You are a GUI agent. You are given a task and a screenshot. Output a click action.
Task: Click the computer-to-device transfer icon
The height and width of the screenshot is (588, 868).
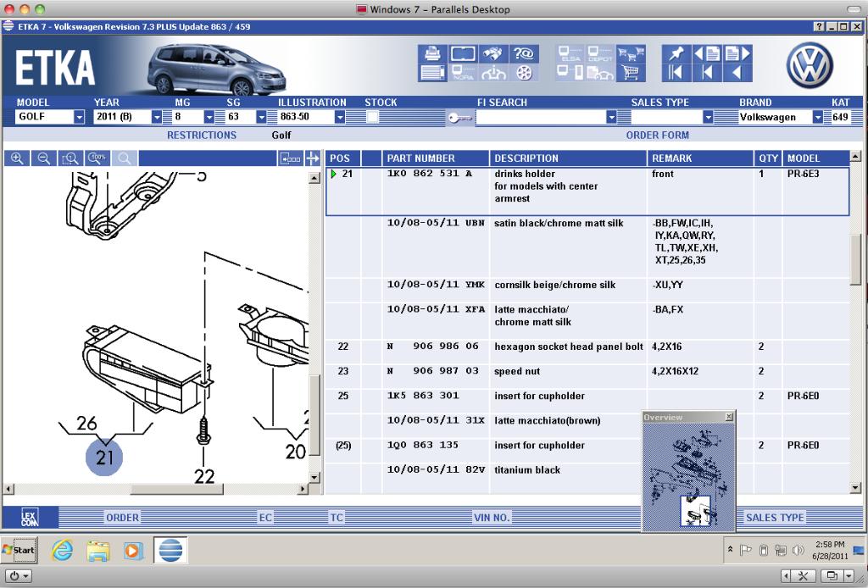click(x=570, y=73)
